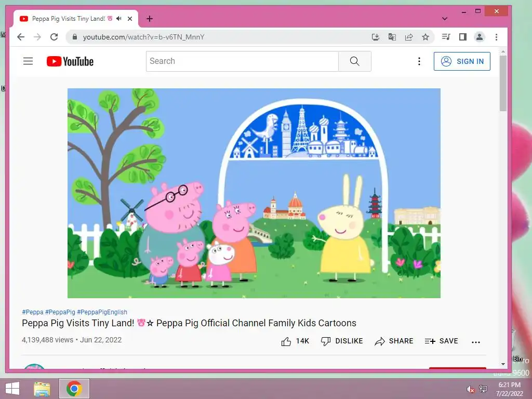Viewport: 532px width, 399px height.
Task: Translate this page icon
Action: click(392, 37)
